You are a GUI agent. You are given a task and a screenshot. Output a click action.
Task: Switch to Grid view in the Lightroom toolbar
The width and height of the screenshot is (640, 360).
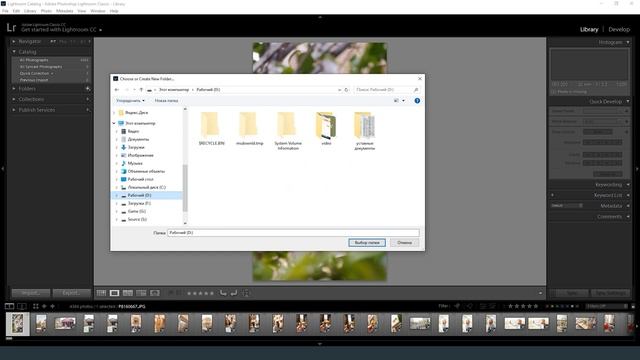[101, 293]
